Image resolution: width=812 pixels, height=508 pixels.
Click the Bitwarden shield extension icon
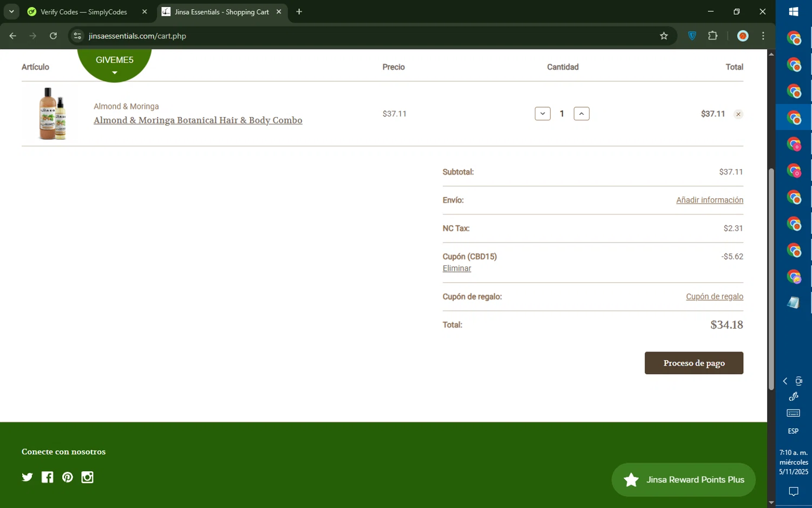tap(692, 36)
